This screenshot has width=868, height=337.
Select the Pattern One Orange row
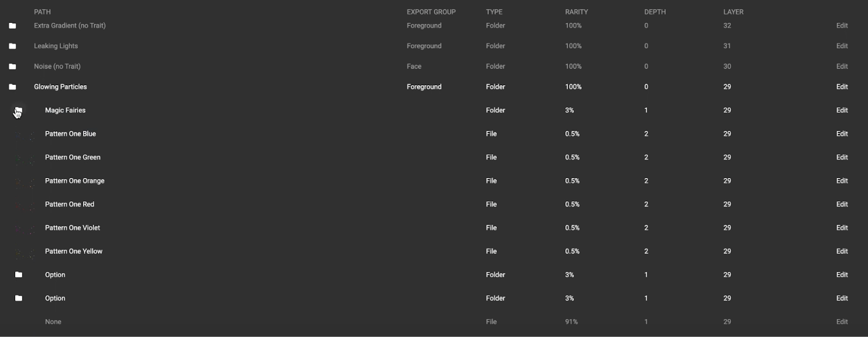point(75,181)
